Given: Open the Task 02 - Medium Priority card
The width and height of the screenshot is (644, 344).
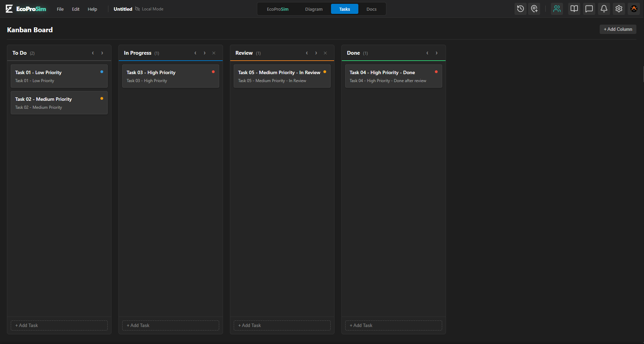Looking at the screenshot, I should point(59,103).
